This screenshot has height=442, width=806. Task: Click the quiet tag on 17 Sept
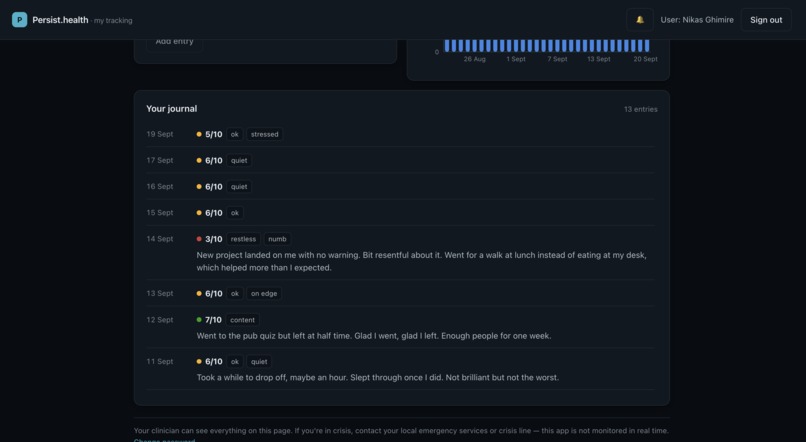click(x=239, y=160)
